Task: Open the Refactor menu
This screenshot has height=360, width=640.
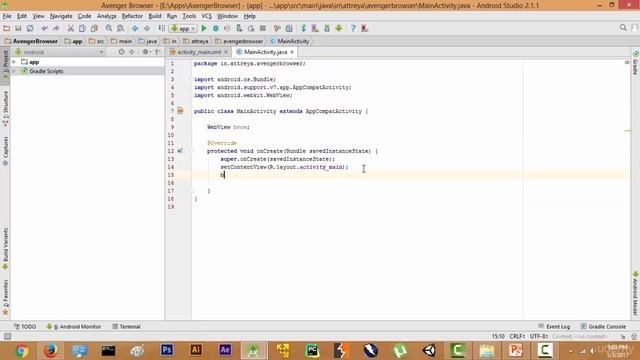Action: point(132,16)
